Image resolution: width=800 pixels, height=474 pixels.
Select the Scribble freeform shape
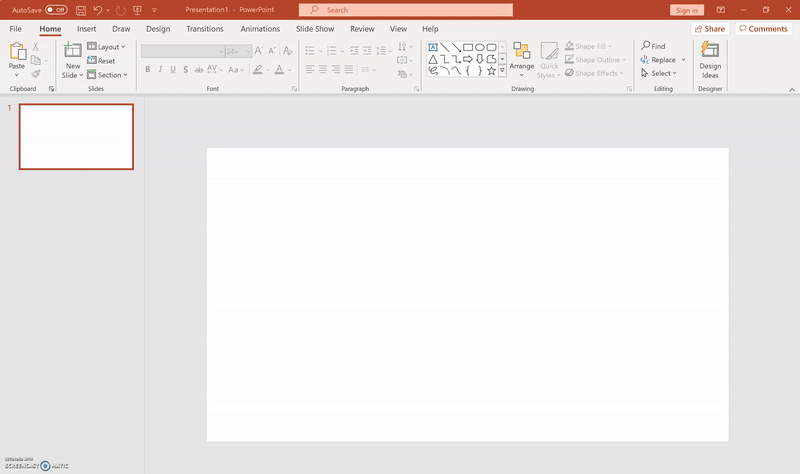(x=433, y=71)
